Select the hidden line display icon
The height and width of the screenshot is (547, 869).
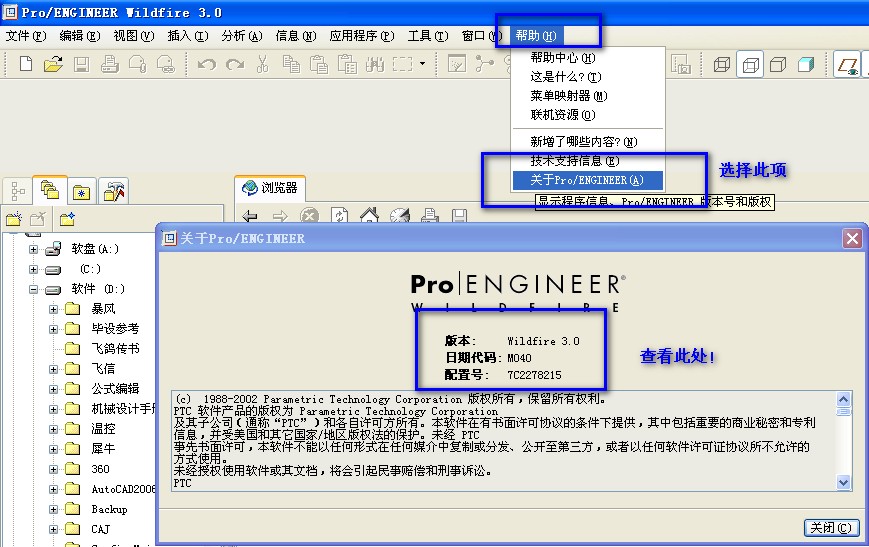click(750, 64)
